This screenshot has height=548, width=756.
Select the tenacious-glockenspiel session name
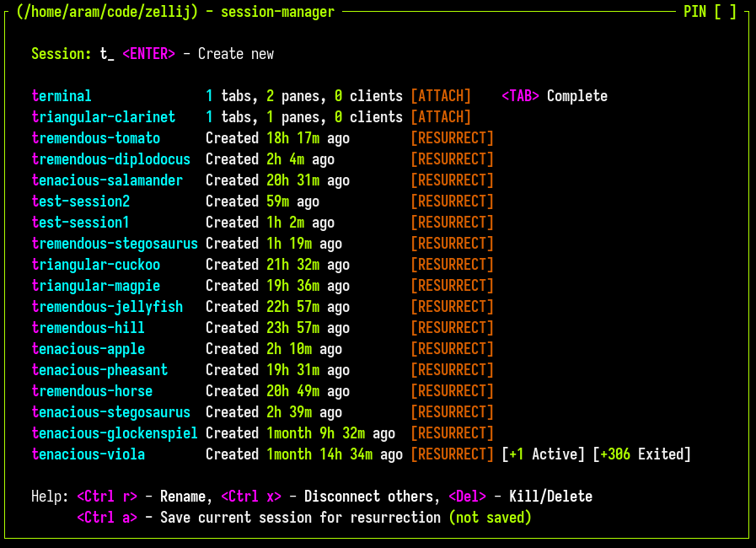(x=115, y=432)
